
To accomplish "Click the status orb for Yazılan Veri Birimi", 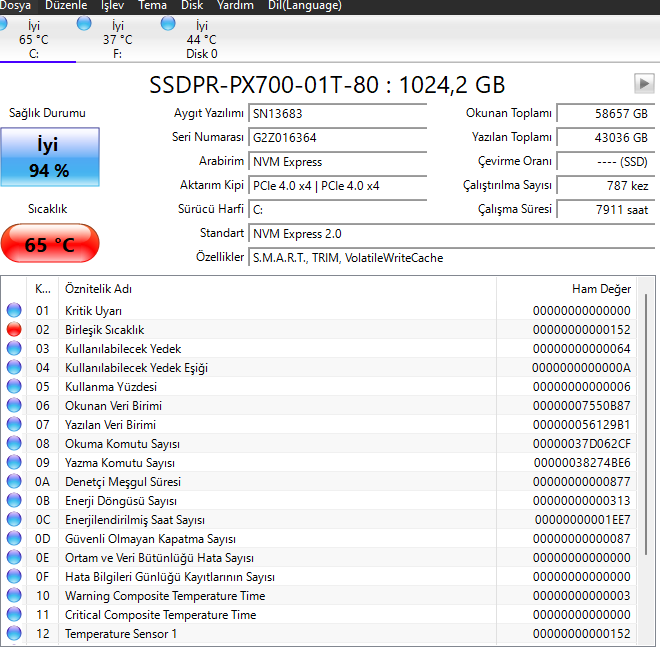I will [14, 424].
